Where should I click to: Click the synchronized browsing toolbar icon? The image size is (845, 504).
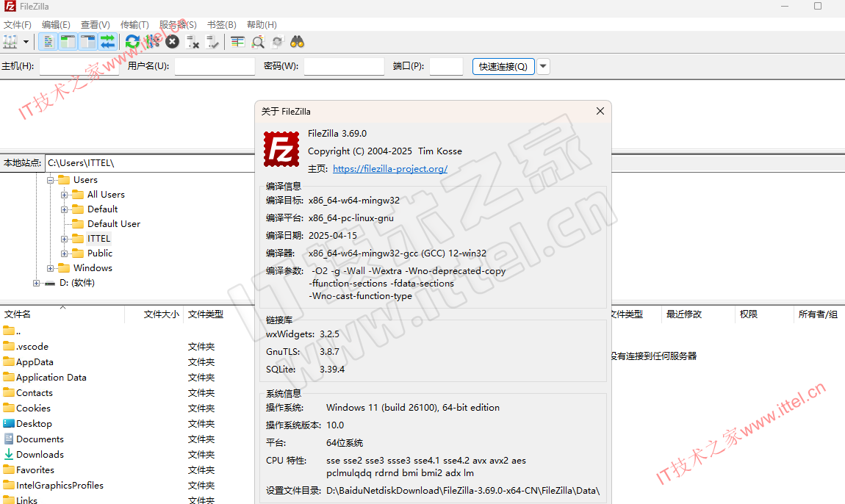pyautogui.click(x=278, y=42)
